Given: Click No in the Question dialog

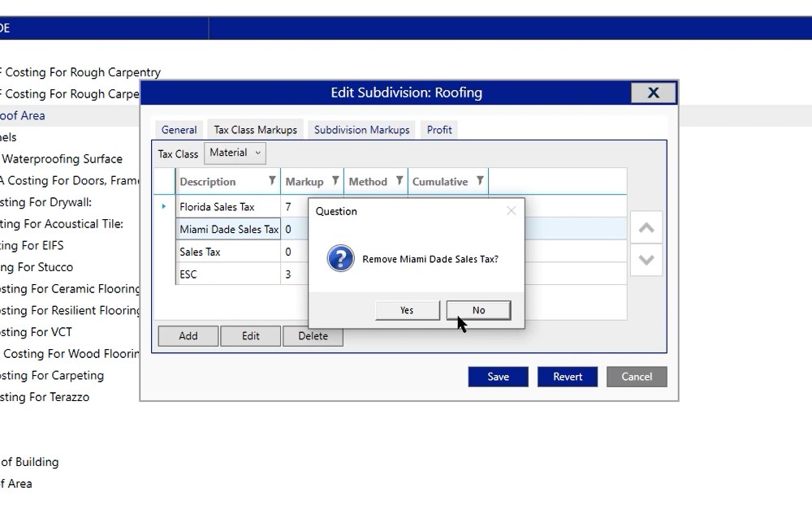Looking at the screenshot, I should (x=478, y=310).
